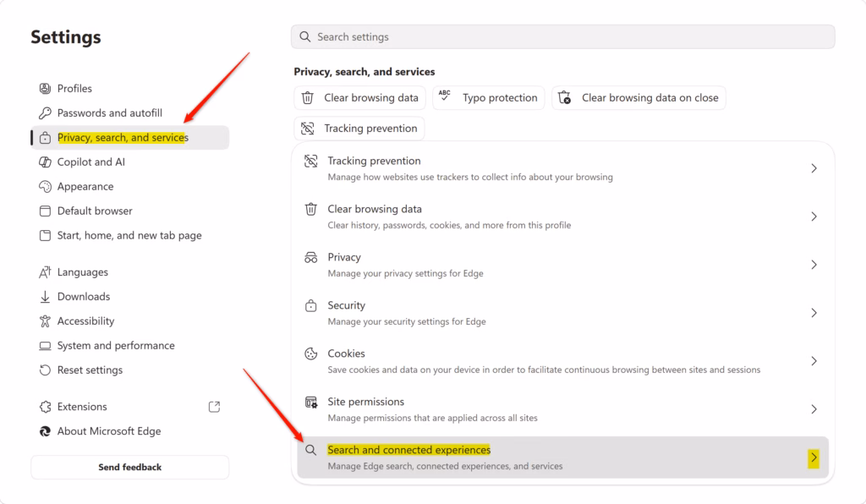Select Languages in sidebar
866x504 pixels.
[129, 272]
